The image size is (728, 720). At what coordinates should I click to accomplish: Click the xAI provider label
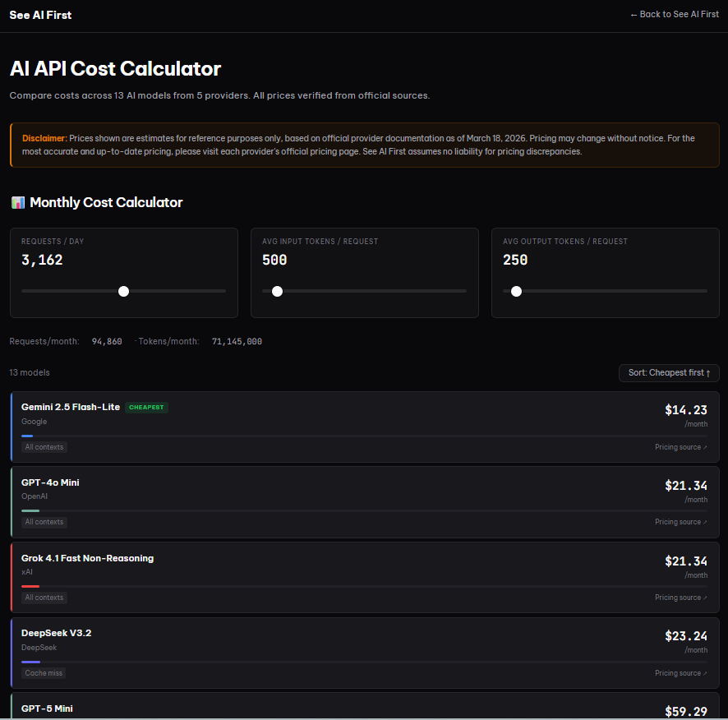click(27, 572)
